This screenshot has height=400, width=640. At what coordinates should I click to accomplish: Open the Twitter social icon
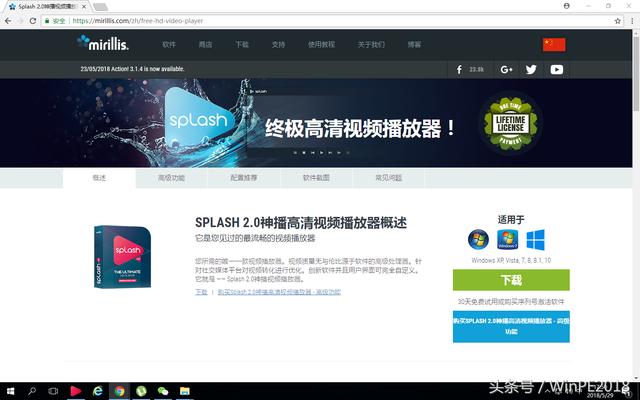tap(531, 69)
